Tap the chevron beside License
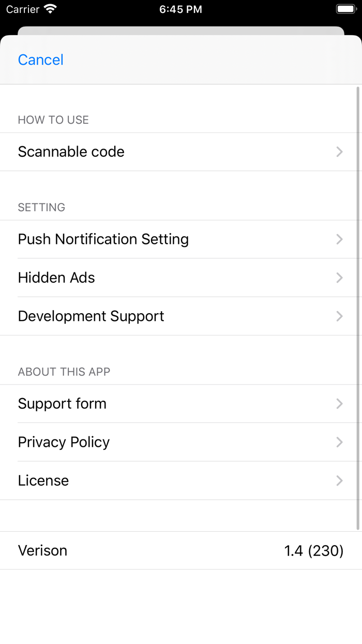Screen dimensions: 362x644 coord(339,480)
